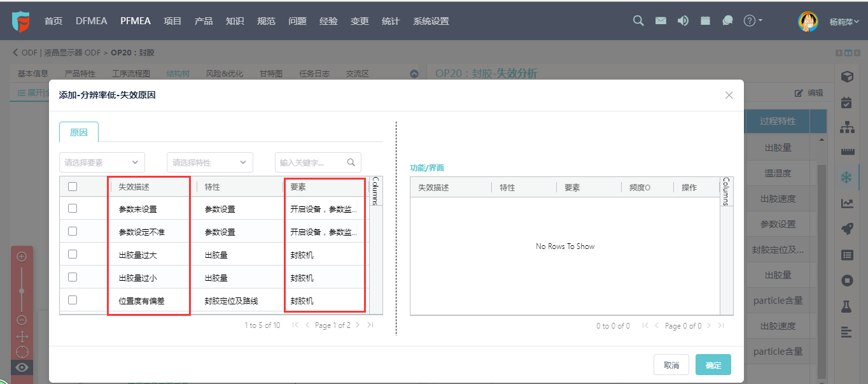
Task: Check the 参数未设置 row checkbox
Action: click(x=73, y=208)
